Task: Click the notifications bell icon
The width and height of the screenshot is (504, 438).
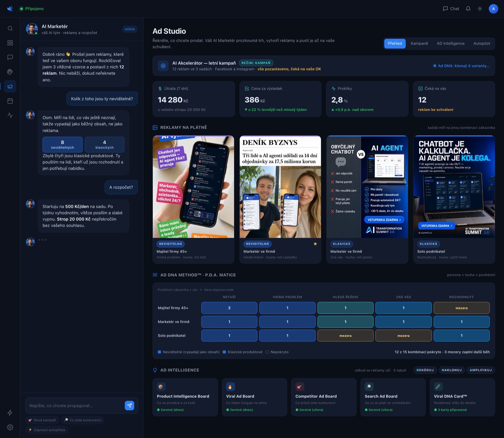Action: [x=468, y=9]
